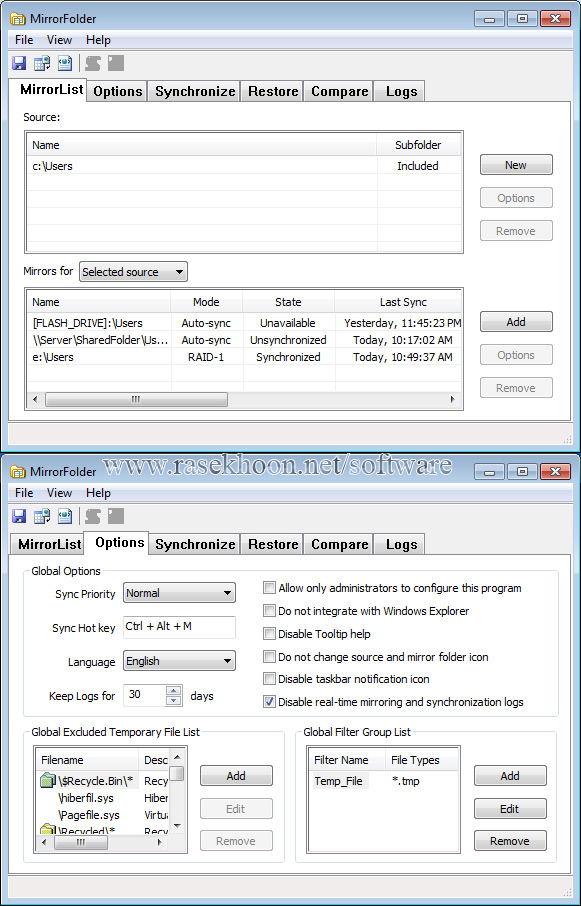The image size is (581, 906).
Task: Check Do not change source and mirror folder icon
Action: click(269, 656)
